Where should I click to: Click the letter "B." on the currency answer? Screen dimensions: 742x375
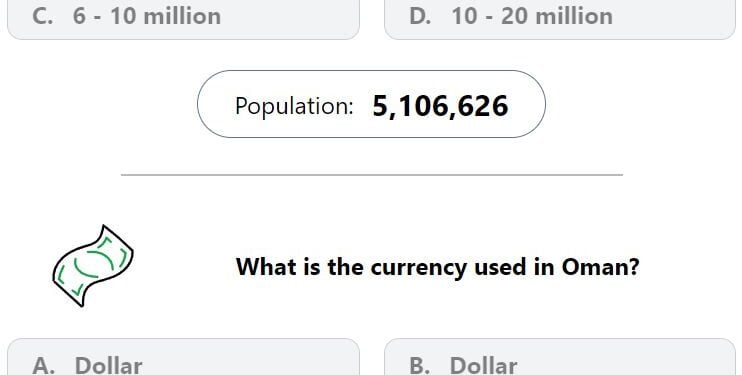pos(420,366)
